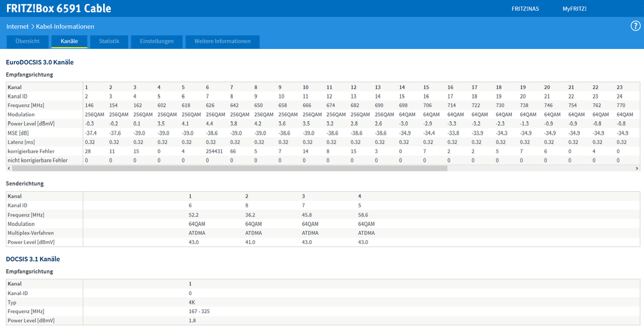Image resolution: width=644 pixels, height=333 pixels.
Task: Click the Kanal-ID row label in DOCSIS 3.1
Action: pyautogui.click(x=17, y=294)
